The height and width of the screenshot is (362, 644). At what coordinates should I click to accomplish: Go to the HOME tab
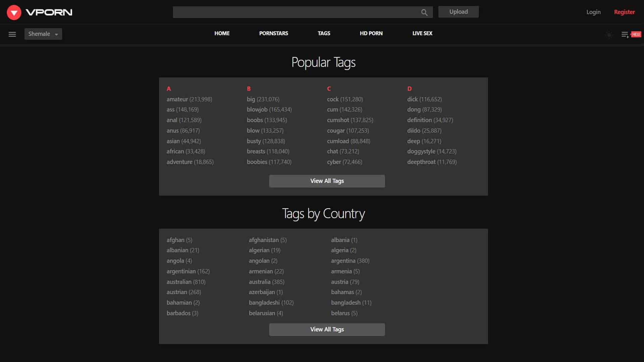point(222,34)
